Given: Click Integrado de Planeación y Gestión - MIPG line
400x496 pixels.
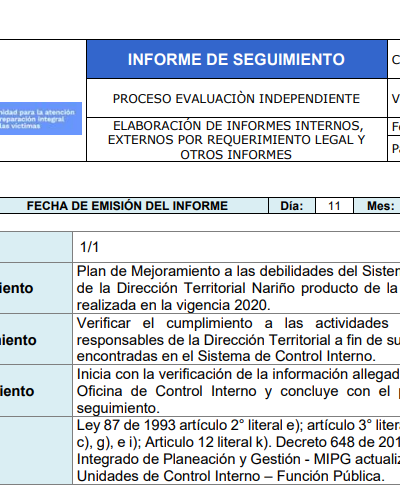Looking at the screenshot, I should point(238,459).
